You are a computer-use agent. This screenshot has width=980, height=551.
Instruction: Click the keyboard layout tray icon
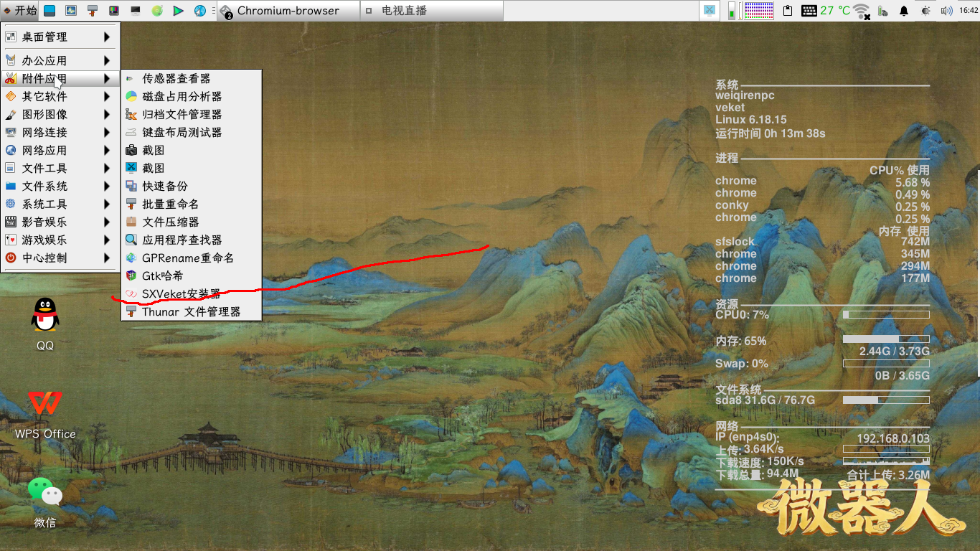(809, 10)
